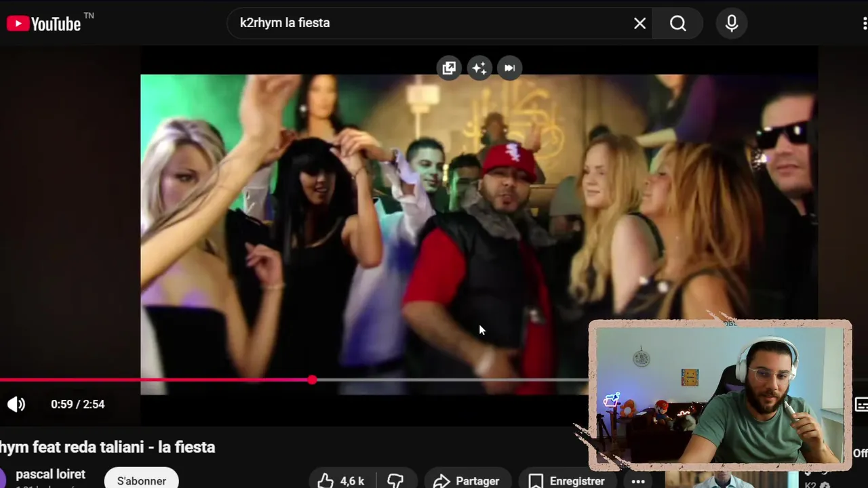Click the sparkle icon above the video
This screenshot has width=868, height=488.
479,68
